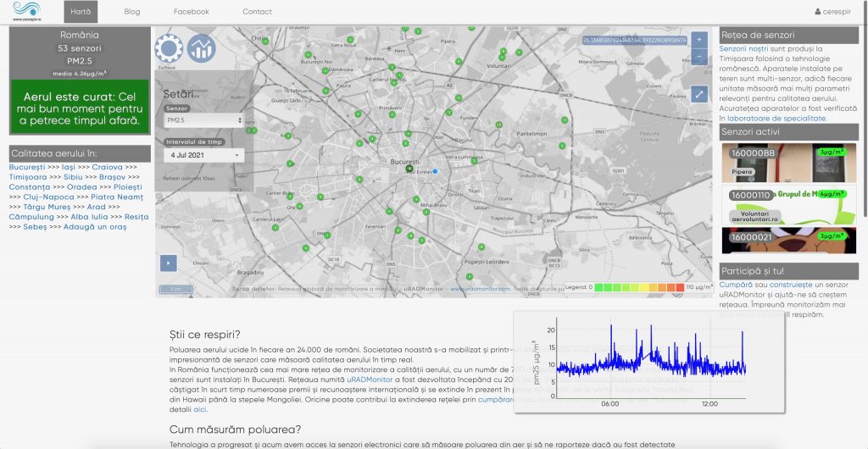The width and height of the screenshot is (868, 449).
Task: Open the www.uradmonitor.com map attribution link
Action: pos(481,288)
